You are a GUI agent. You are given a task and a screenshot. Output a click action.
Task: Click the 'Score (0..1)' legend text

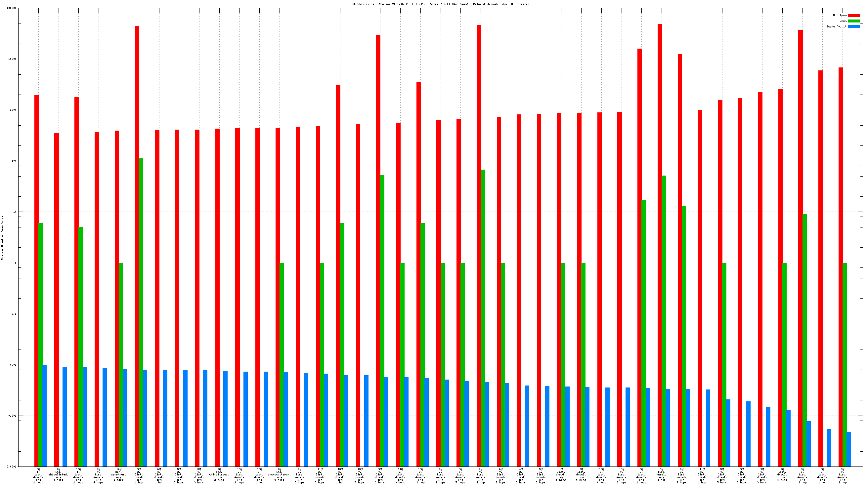pos(836,26)
